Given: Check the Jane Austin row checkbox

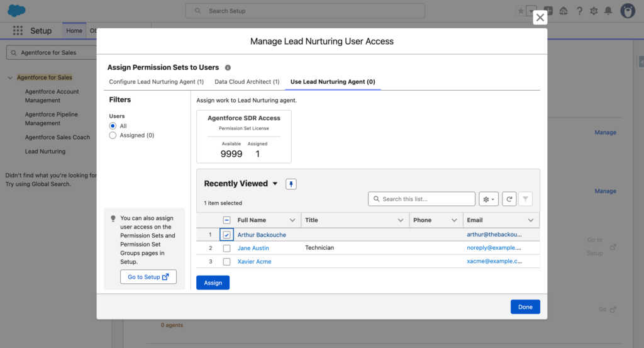Looking at the screenshot, I should tap(226, 248).
